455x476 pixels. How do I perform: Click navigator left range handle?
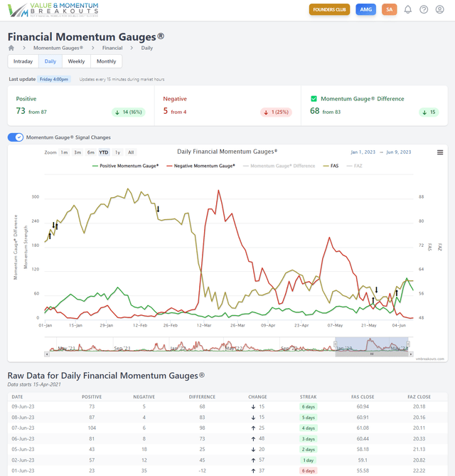click(x=335, y=344)
